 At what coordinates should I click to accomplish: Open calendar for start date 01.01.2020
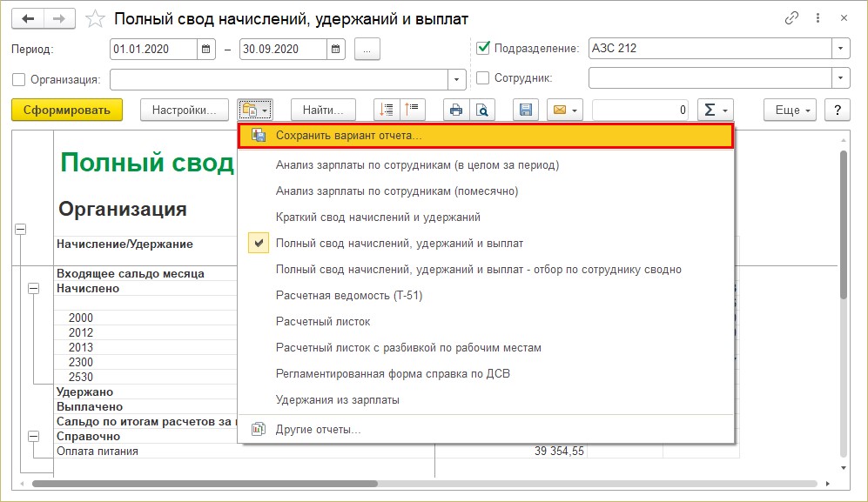pos(206,49)
